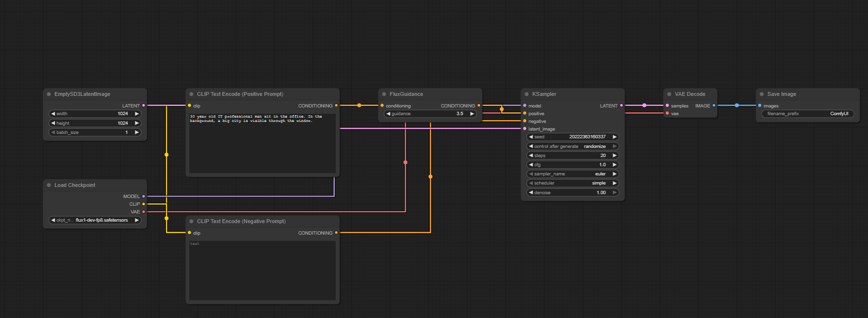Click the filename_prefix field in Save Image
This screenshot has width=868, height=318.
pyautogui.click(x=807, y=114)
